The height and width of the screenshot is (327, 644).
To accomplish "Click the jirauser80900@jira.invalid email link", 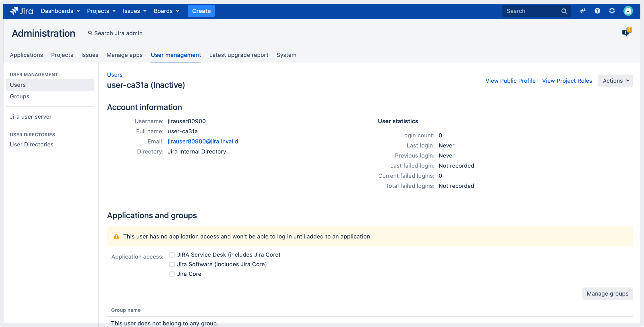I will click(203, 141).
